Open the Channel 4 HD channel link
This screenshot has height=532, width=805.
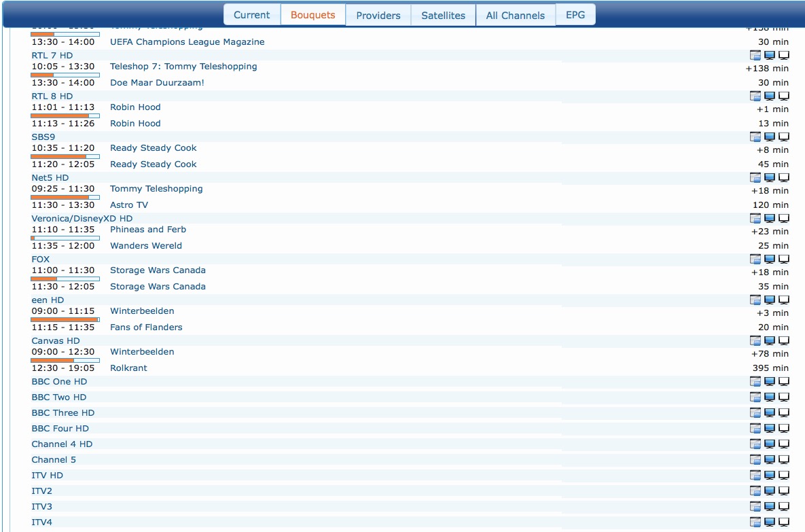point(62,444)
